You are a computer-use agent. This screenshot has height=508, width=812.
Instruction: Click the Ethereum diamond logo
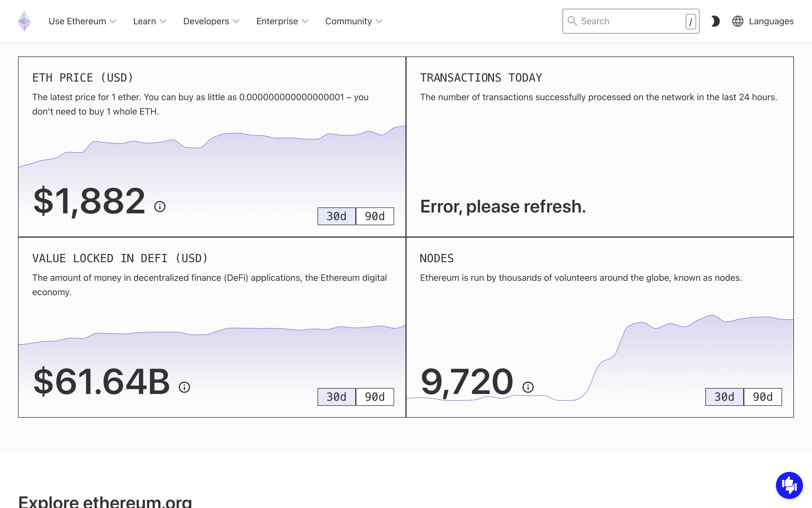[24, 21]
